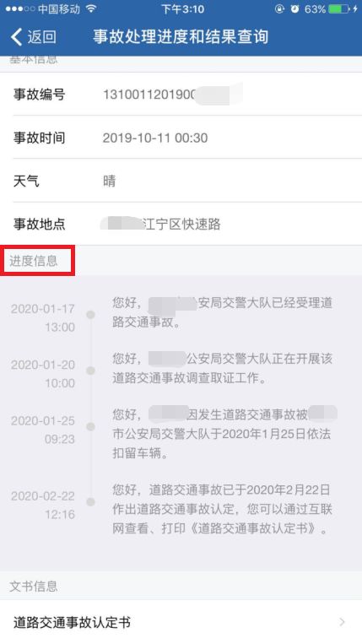Tap the back chevron arrow icon
The image size is (362, 644).
coord(16,37)
